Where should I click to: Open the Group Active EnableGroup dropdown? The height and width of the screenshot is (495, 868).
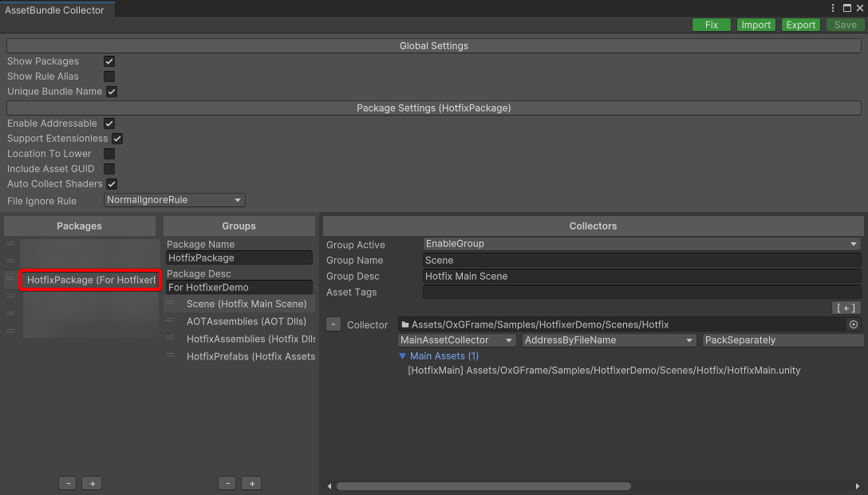[641, 244]
